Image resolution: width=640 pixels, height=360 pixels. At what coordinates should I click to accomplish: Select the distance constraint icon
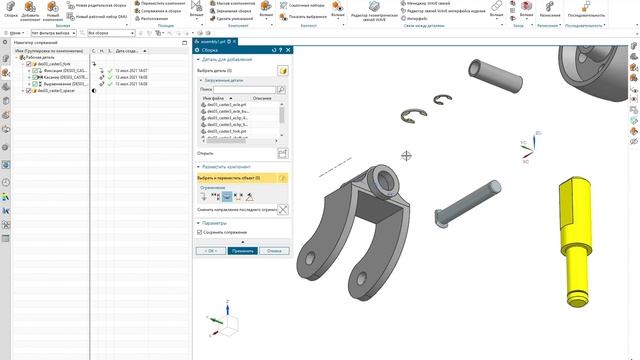[238, 197]
